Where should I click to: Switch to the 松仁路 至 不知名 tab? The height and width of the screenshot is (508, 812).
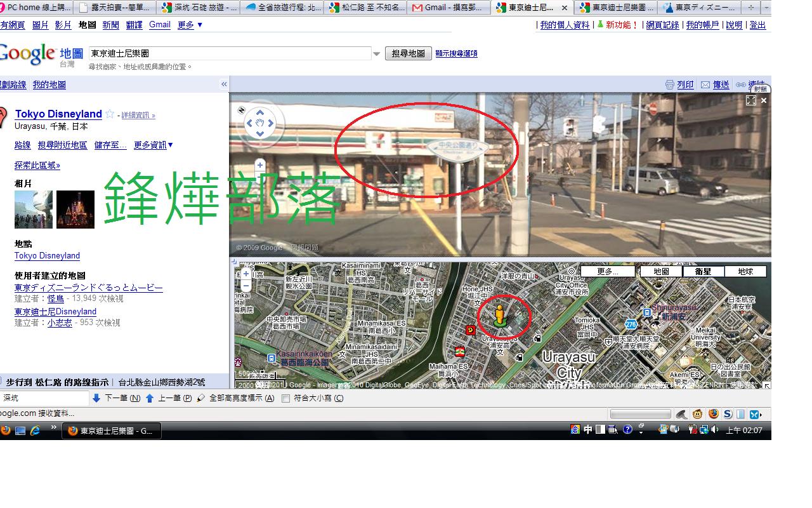coord(365,8)
